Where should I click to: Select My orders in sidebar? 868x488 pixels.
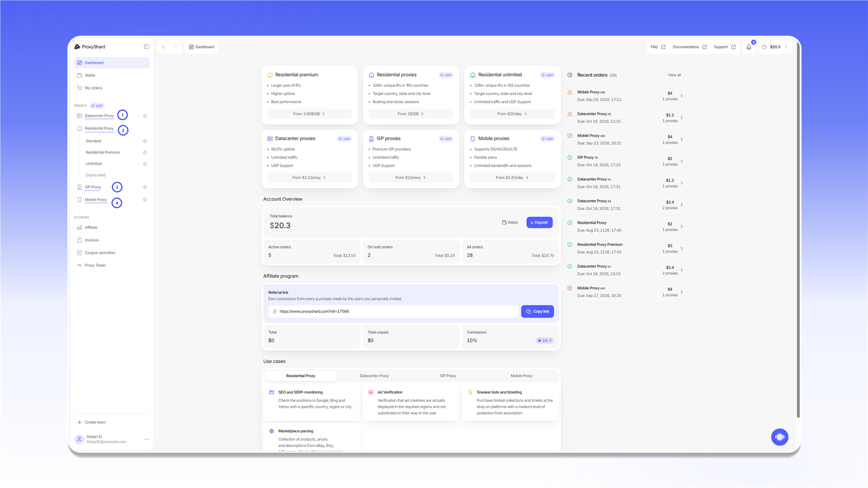94,88
